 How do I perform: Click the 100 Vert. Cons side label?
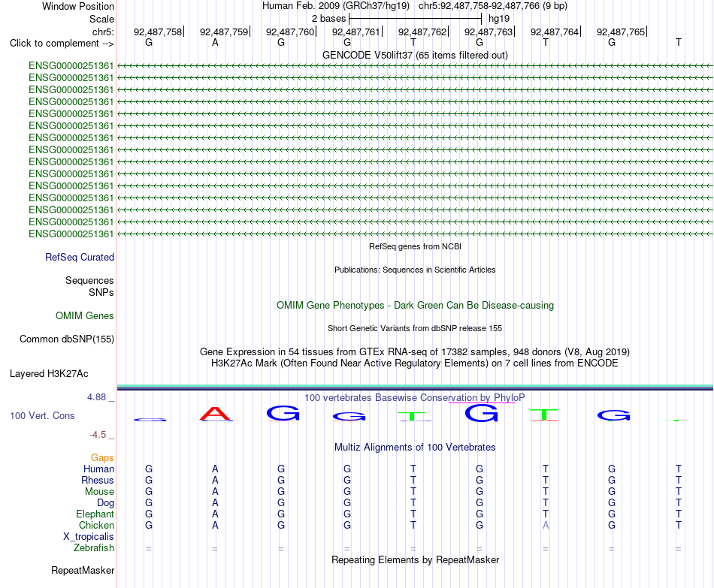click(x=42, y=415)
